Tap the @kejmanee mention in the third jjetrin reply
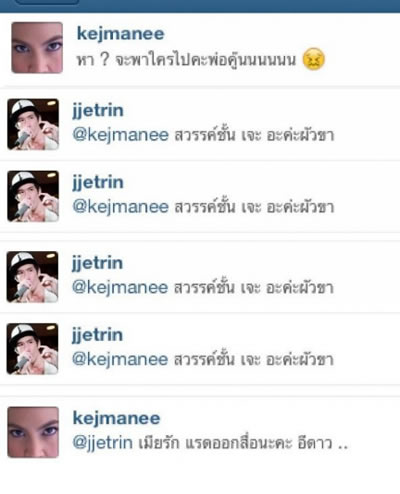Screen dimensions: 400x494 point(120,287)
